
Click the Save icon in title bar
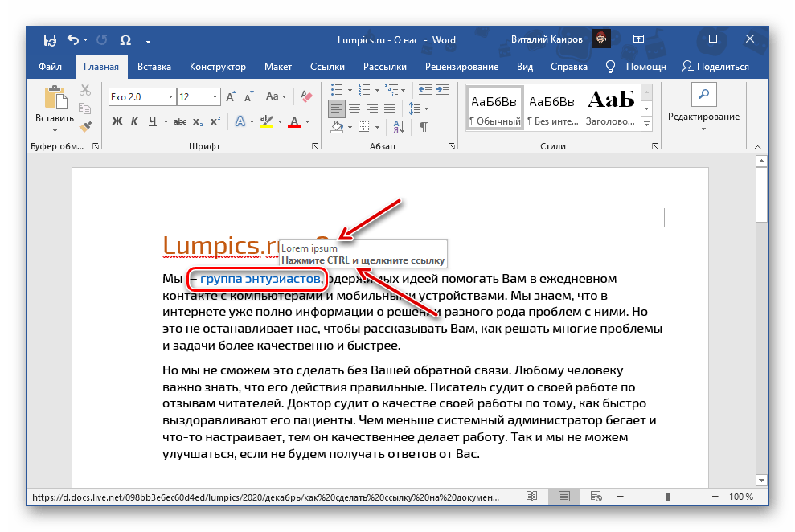point(50,40)
